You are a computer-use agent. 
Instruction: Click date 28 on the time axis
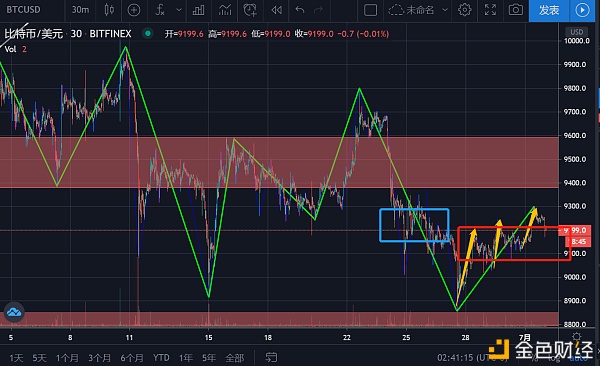pyautogui.click(x=465, y=338)
